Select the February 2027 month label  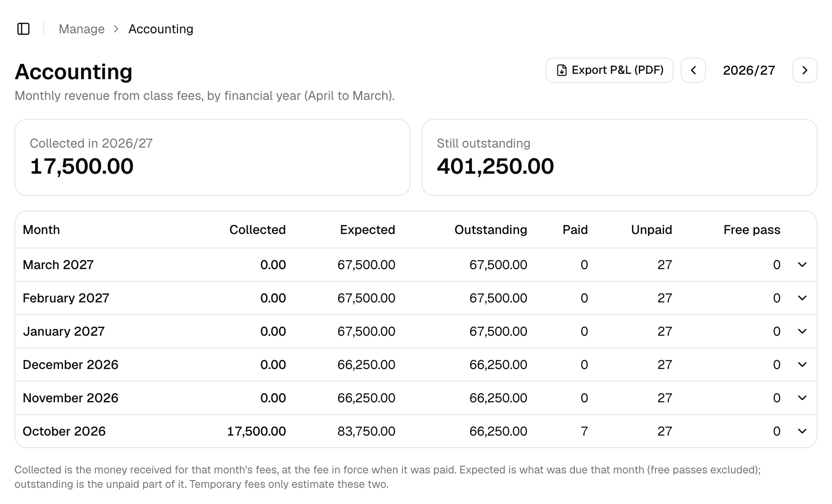[66, 298]
